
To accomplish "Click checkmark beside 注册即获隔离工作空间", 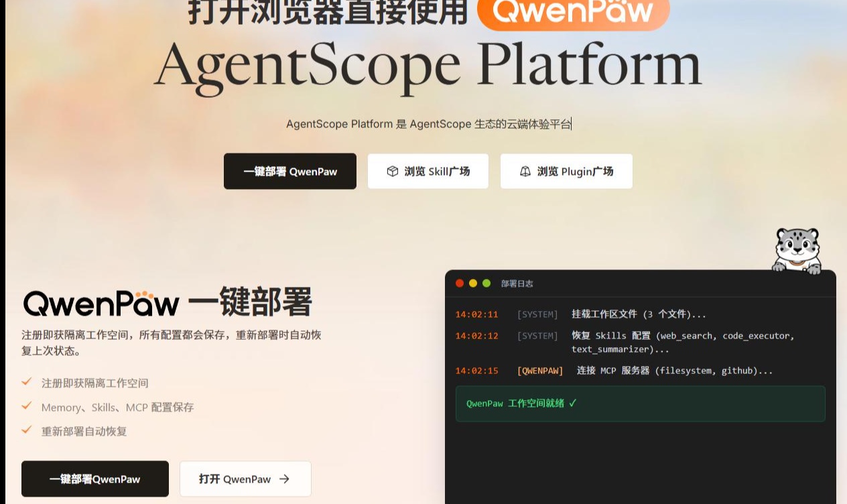I will 27,382.
